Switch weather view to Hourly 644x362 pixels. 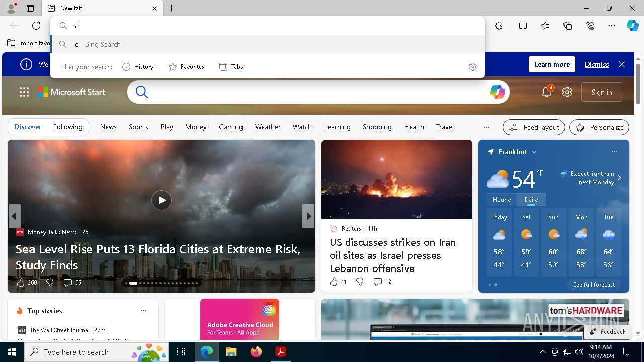point(502,200)
